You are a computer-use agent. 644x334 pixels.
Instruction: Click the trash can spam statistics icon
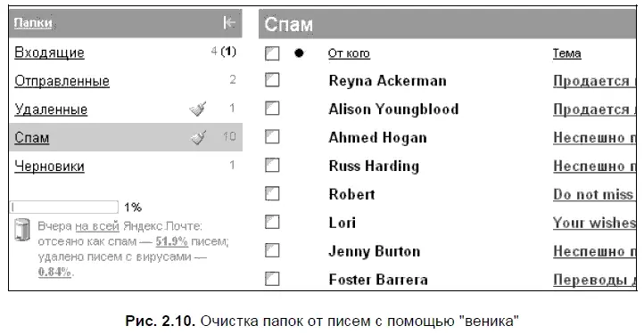22,230
